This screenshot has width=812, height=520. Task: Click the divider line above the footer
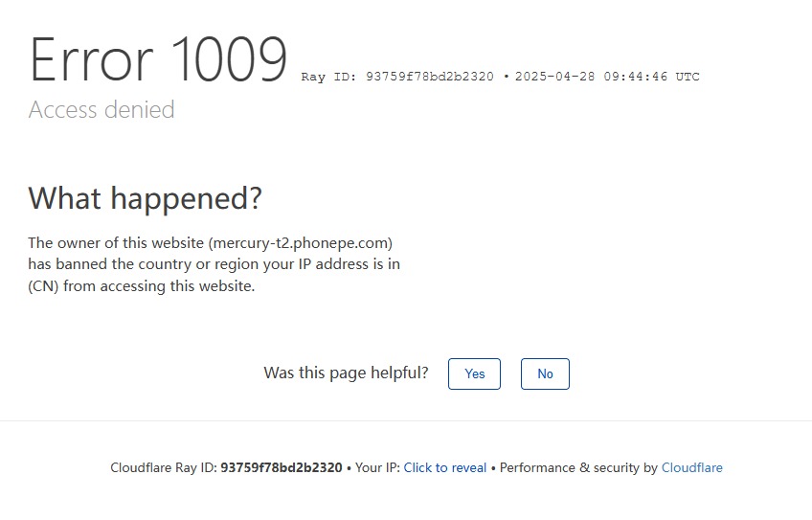[x=406, y=420]
